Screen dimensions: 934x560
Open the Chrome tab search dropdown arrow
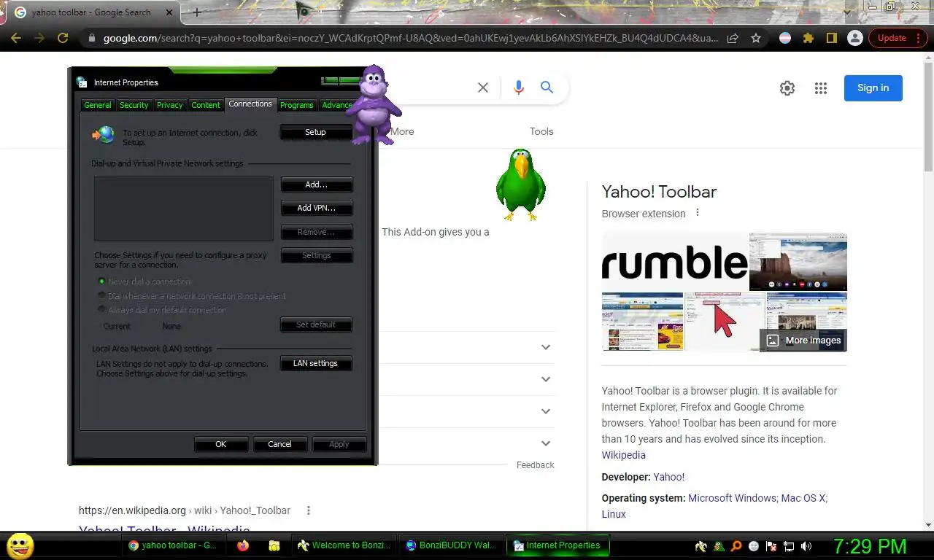[846, 12]
